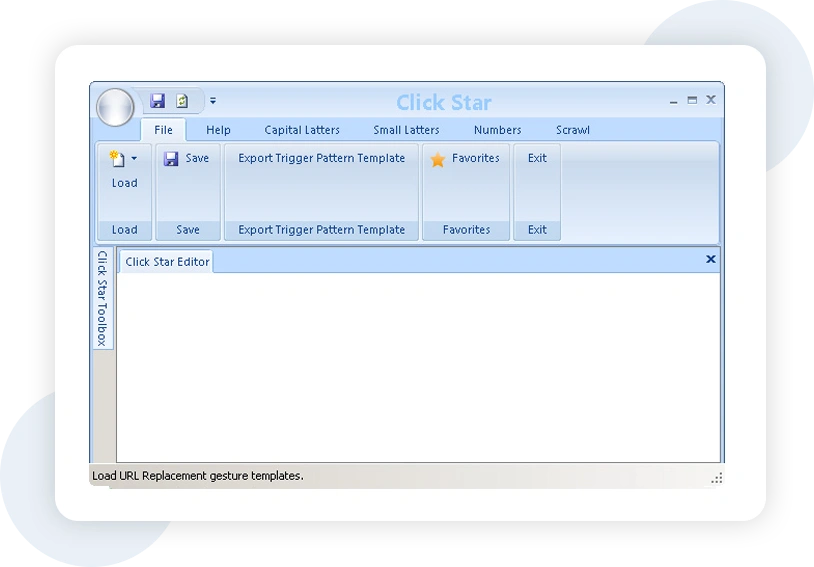Open the Scrawl ribbon tab
Viewport: 814px width, 567px height.
click(573, 130)
